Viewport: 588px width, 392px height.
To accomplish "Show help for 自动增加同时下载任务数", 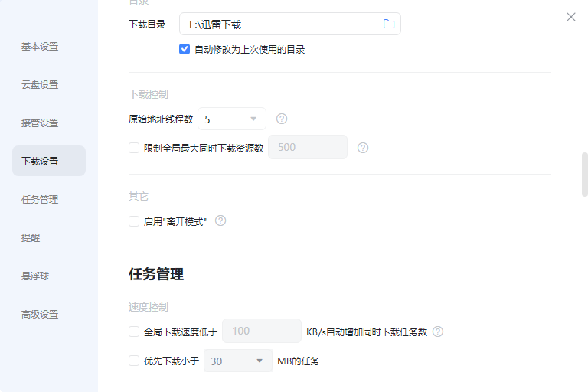I will click(x=438, y=332).
